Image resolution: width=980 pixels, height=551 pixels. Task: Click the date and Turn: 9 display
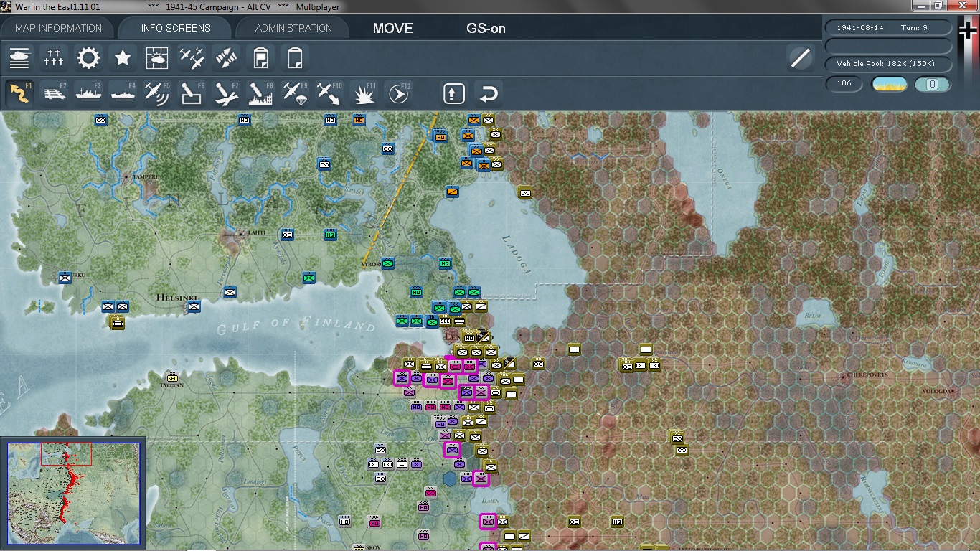(x=889, y=27)
